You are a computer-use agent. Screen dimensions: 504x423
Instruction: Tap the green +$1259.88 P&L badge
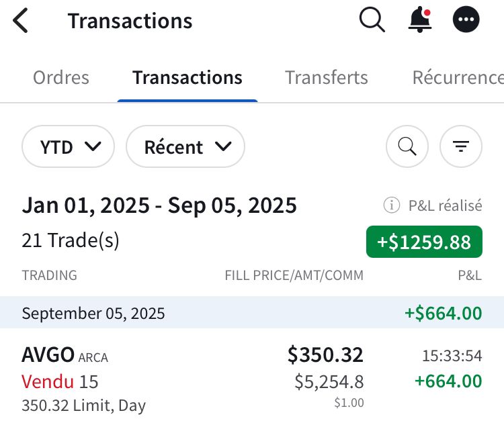click(x=424, y=242)
